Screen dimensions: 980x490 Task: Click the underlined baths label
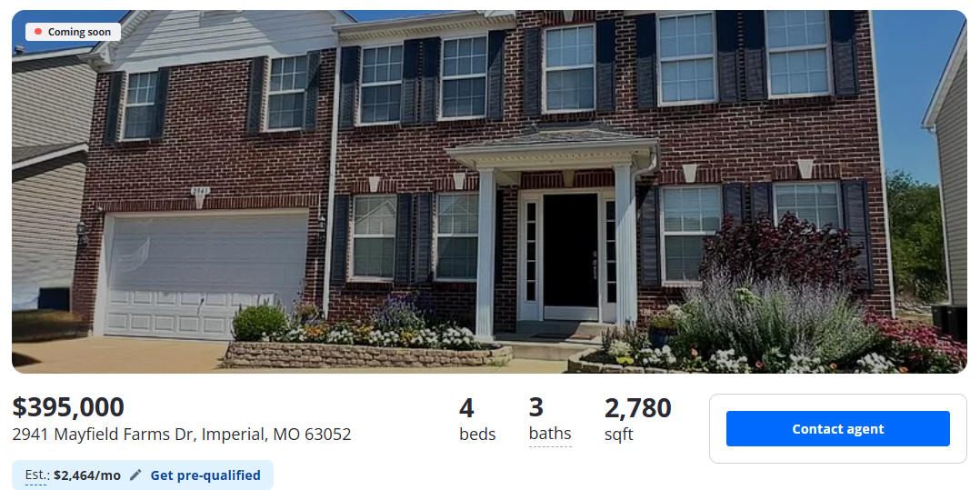click(550, 434)
